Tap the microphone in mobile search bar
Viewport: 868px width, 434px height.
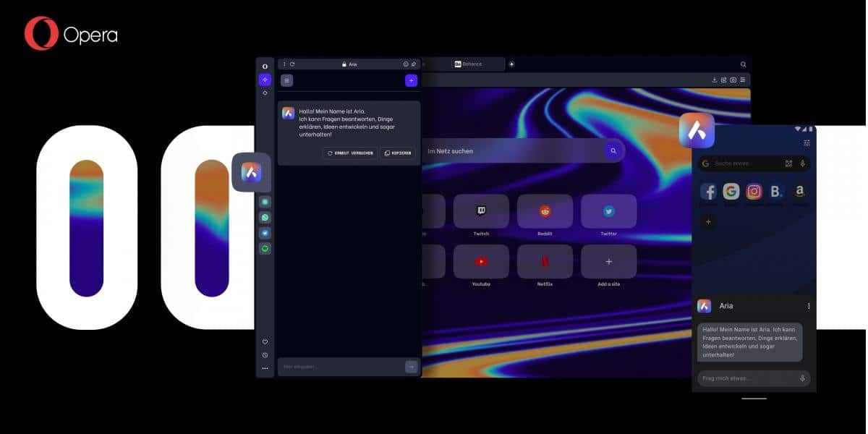pos(802,163)
